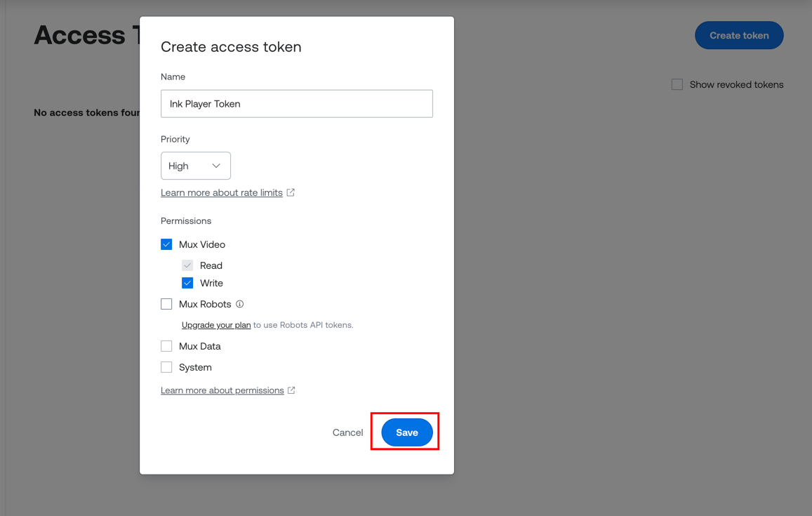The image size is (812, 516).
Task: Follow the Upgrade your plan link
Action: 216,325
